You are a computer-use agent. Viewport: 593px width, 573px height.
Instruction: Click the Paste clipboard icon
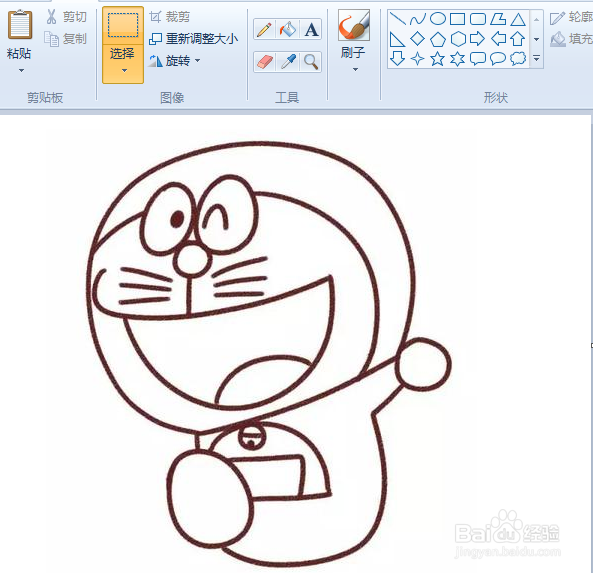(x=20, y=25)
